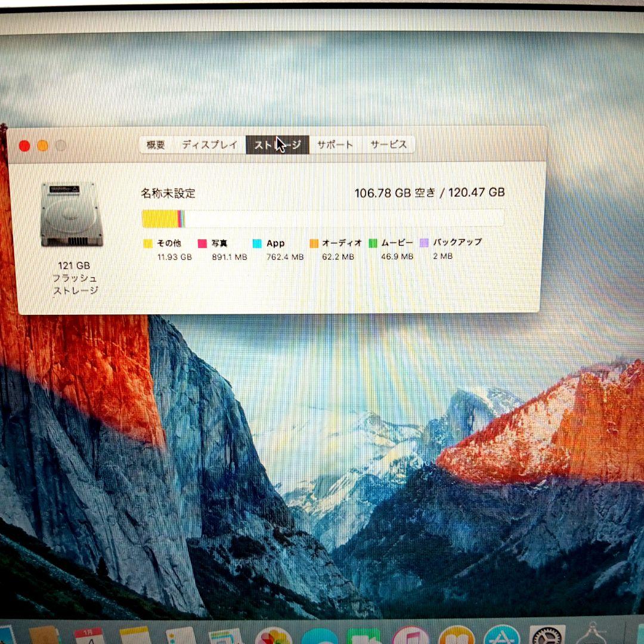Go to the サポート tab
This screenshot has height=644, width=644.
[335, 144]
